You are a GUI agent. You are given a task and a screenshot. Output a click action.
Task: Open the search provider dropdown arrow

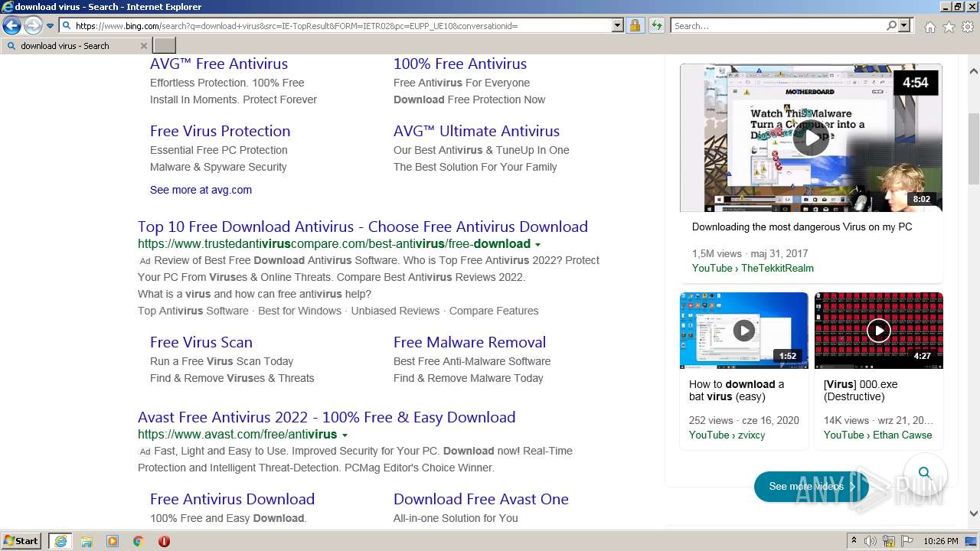pos(905,26)
